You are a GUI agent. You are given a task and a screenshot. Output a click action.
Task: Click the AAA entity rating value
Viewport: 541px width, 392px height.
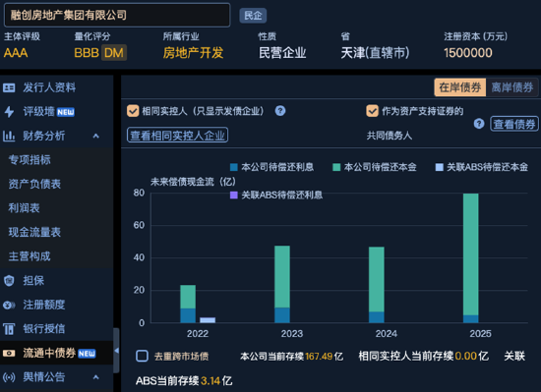16,53
